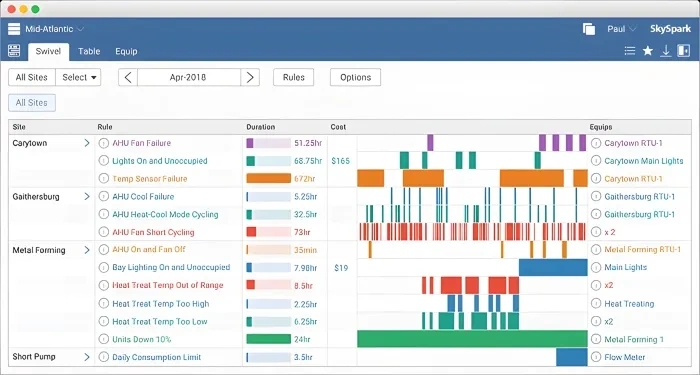Switch to the Table tab
Viewport: 700px width, 375px height.
[x=89, y=51]
